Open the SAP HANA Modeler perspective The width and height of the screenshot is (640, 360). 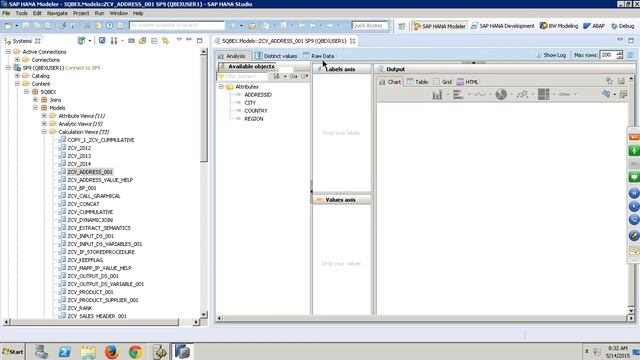[x=439, y=26]
